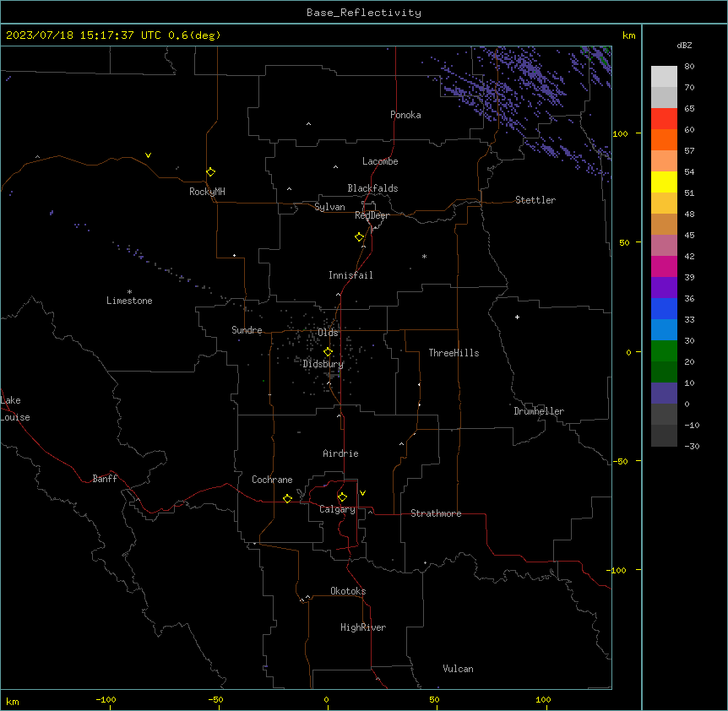This screenshot has height=711, width=728.
Task: Click the white caret marker west of Lacombe
Action: [335, 166]
